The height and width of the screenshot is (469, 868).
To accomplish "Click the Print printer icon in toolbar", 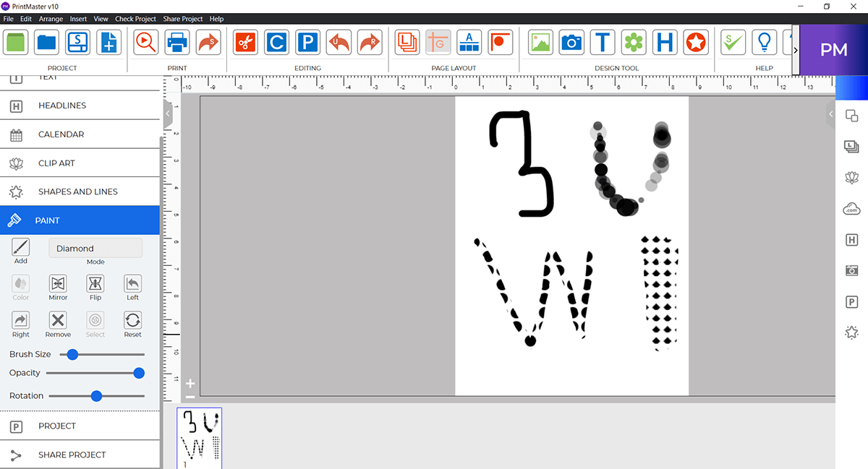I will click(177, 43).
